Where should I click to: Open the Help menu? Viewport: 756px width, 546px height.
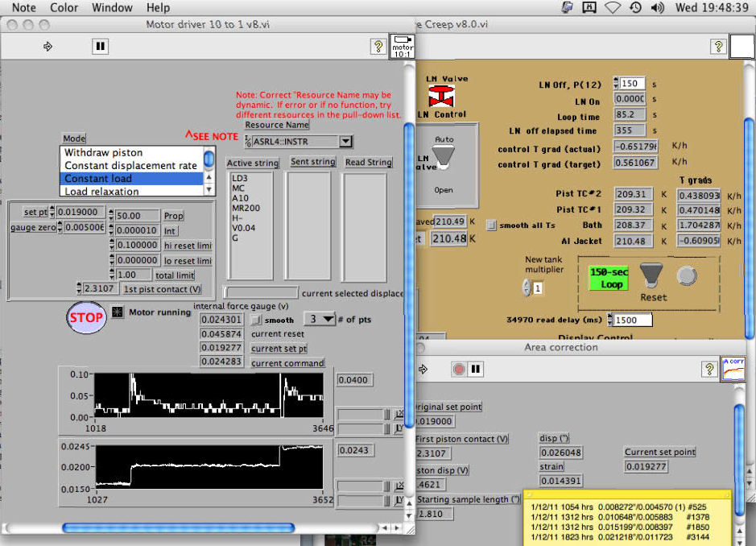pyautogui.click(x=158, y=8)
